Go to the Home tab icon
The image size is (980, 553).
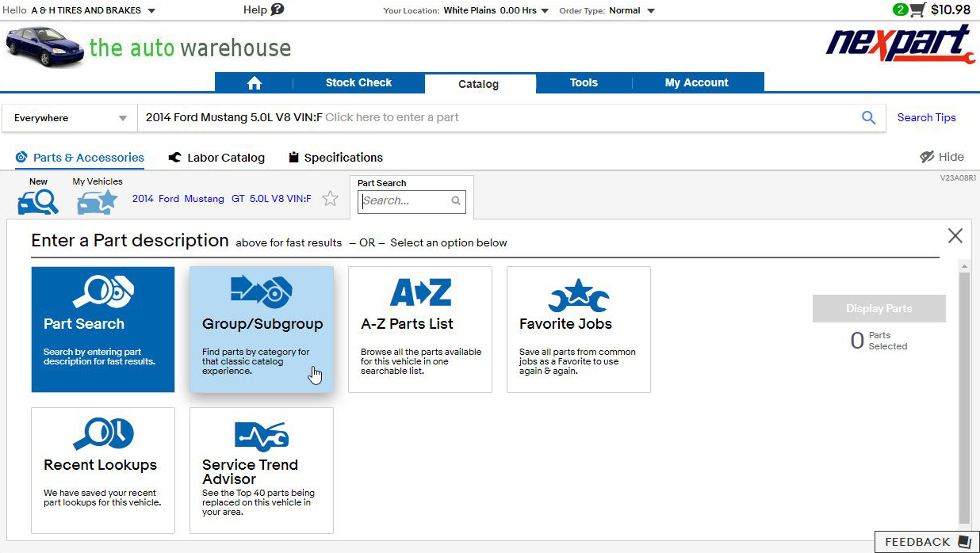[x=254, y=83]
